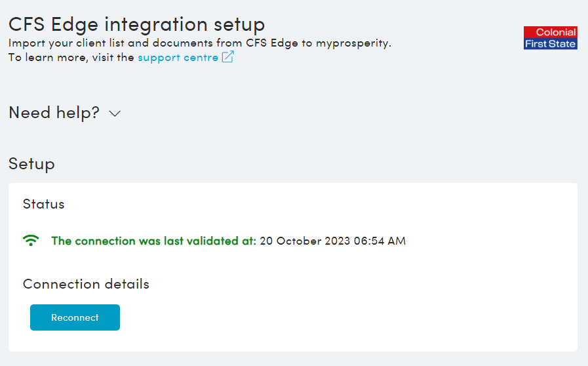The width and height of the screenshot is (588, 366).
Task: Select the Setup section heading
Action: tap(31, 163)
